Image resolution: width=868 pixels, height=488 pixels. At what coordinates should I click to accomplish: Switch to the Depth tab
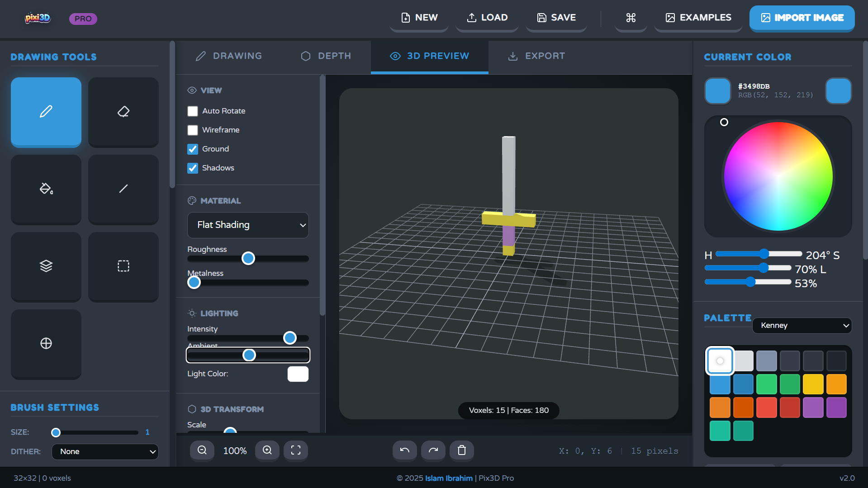pyautogui.click(x=326, y=56)
